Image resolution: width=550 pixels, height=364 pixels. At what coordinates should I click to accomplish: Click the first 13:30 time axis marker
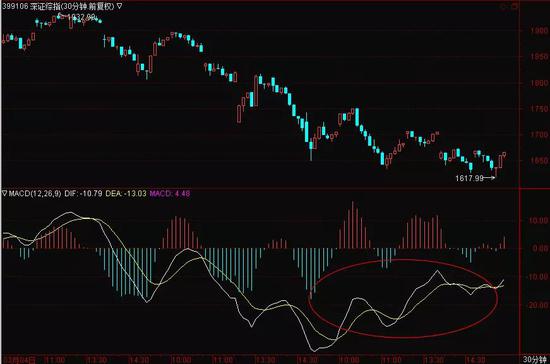pos(97,360)
